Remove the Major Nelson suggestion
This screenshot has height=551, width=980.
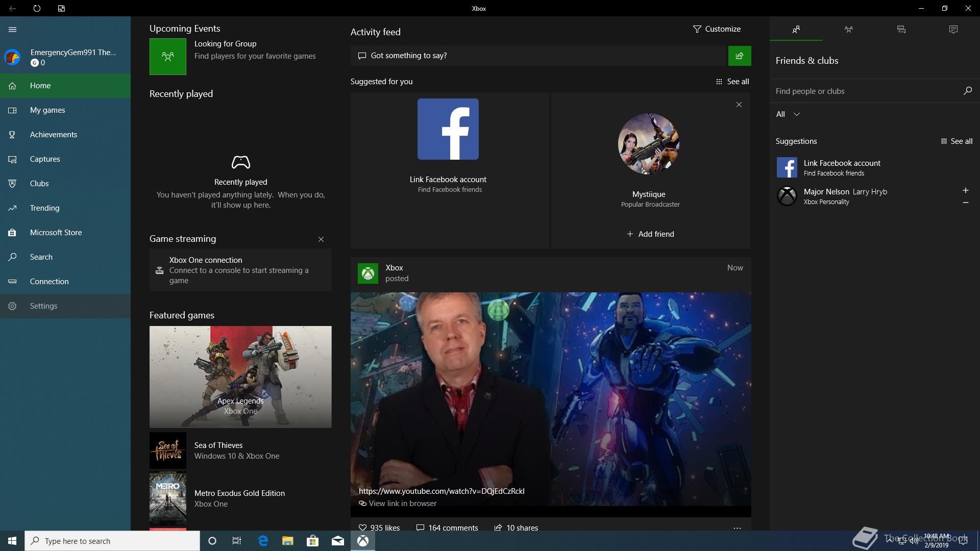[965, 203]
